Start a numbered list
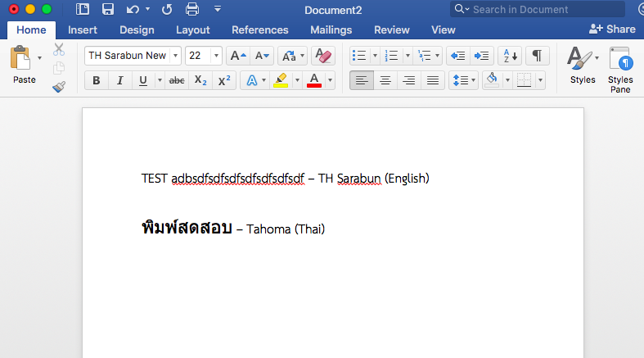 coord(391,56)
